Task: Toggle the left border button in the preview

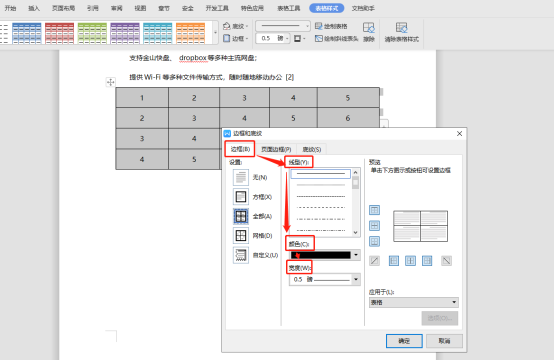Action: 394,261
